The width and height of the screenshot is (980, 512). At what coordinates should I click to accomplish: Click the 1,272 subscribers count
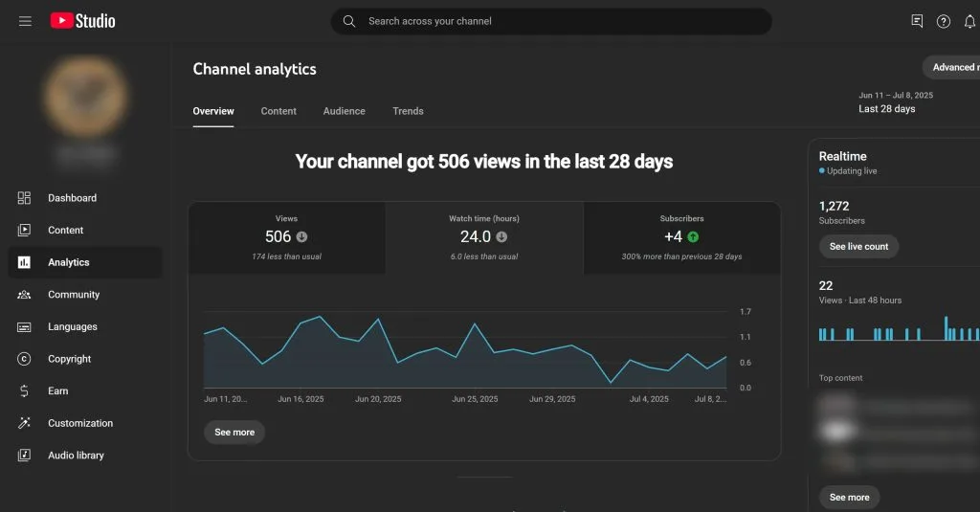point(834,206)
